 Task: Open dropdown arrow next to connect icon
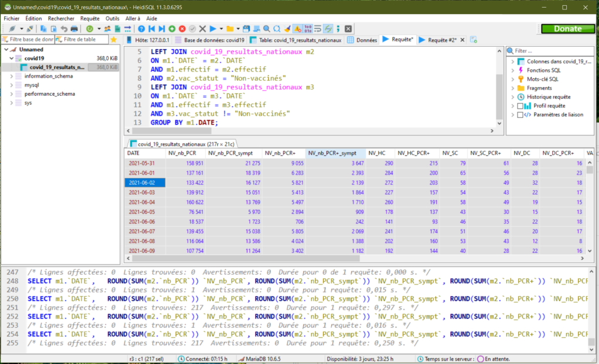pyautogui.click(x=22, y=29)
